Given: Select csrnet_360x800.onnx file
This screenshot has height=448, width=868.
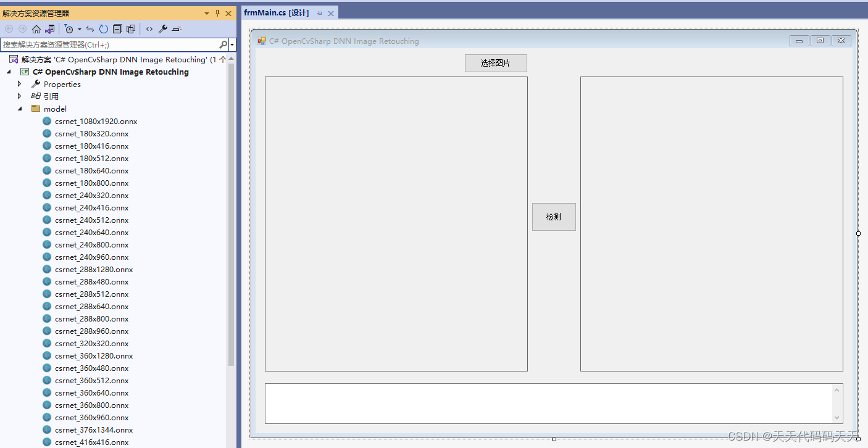Looking at the screenshot, I should point(91,405).
